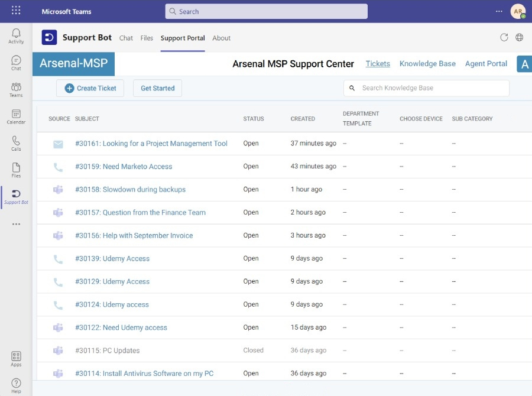
Task: Open ticket #30114 Install Antivirus Software
Action: pyautogui.click(x=144, y=374)
